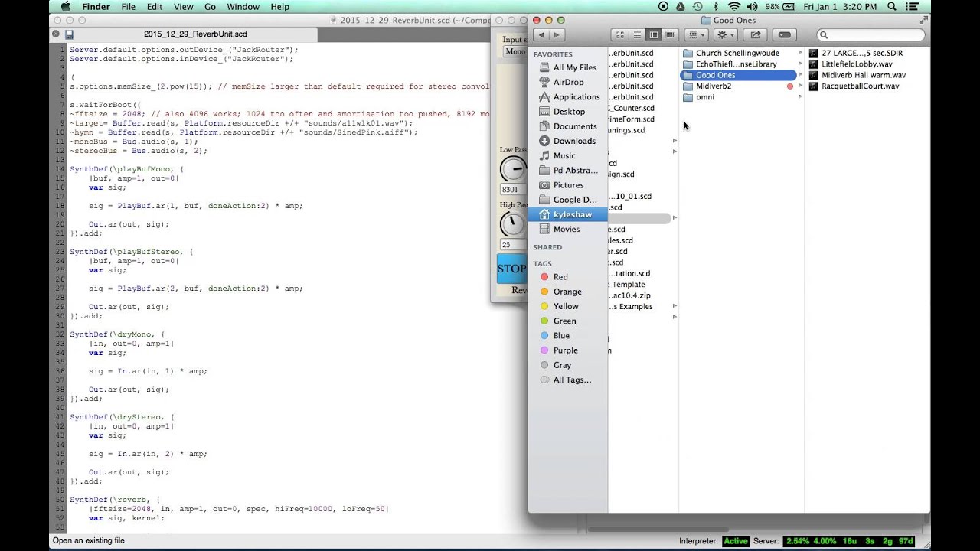Image resolution: width=980 pixels, height=551 pixels.
Task: Expand the Church Schellingwoude folder arrow
Action: [x=800, y=53]
